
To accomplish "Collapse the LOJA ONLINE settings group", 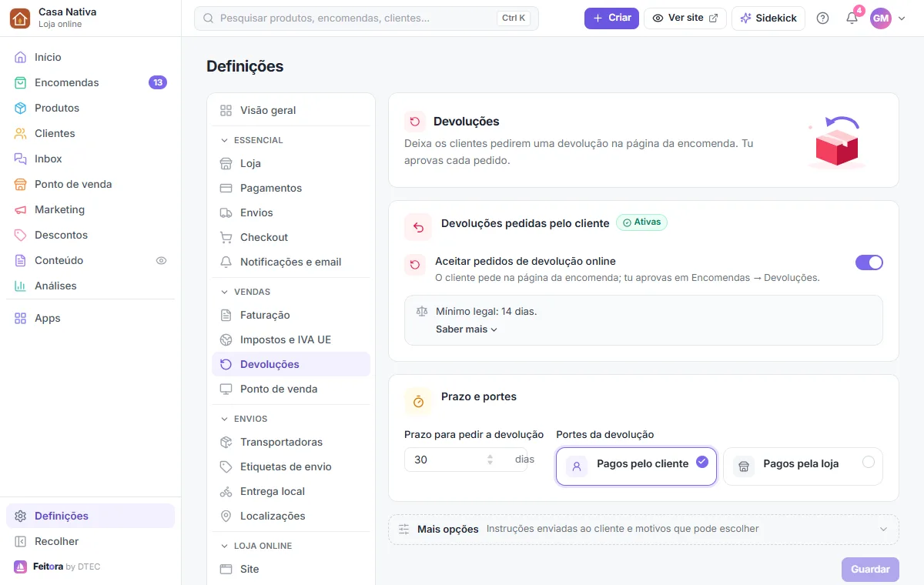I will coord(257,546).
